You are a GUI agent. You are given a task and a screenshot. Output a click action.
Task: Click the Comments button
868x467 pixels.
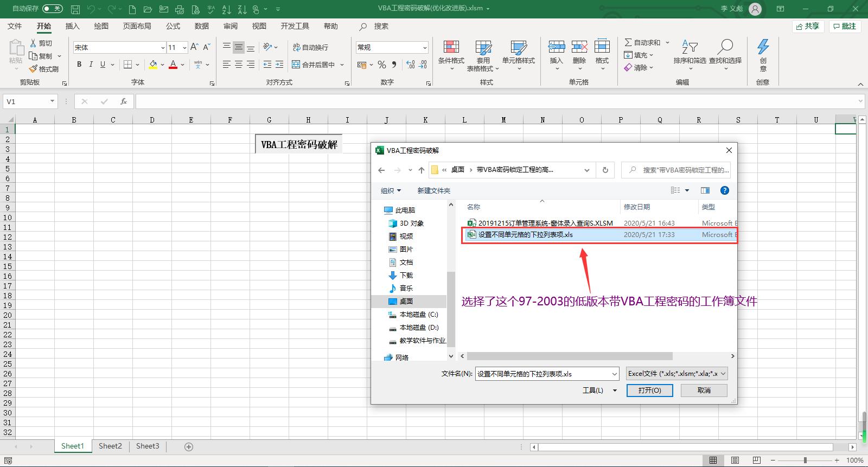pyautogui.click(x=845, y=26)
